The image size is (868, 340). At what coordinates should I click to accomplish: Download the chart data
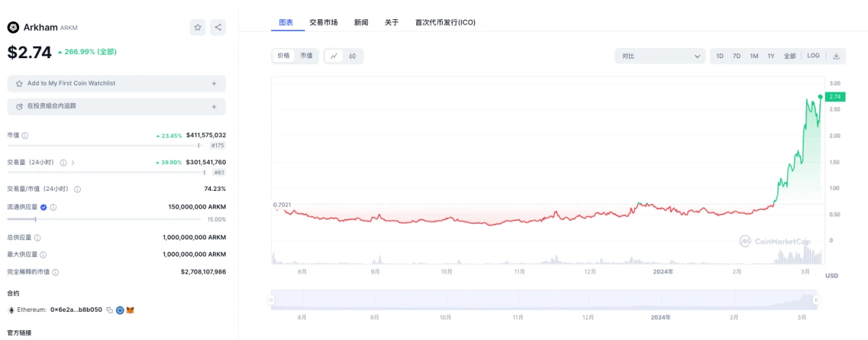(x=837, y=56)
